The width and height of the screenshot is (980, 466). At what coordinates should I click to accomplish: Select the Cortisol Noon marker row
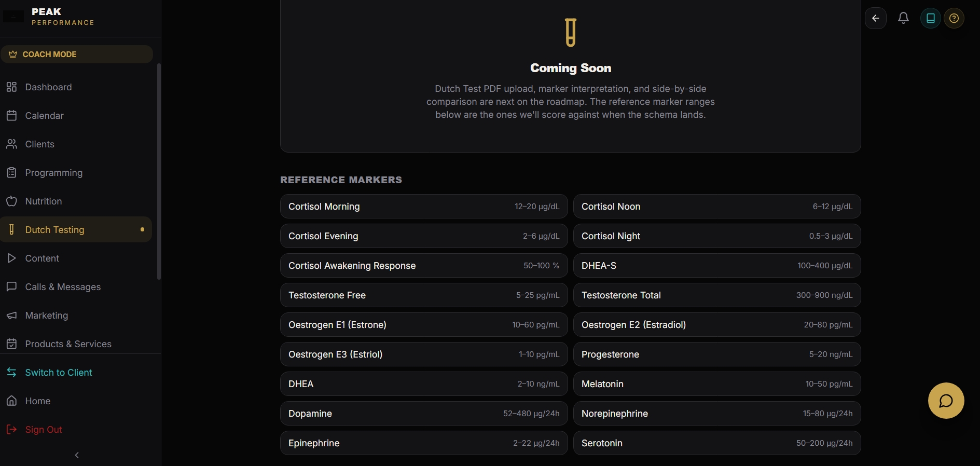[717, 206]
